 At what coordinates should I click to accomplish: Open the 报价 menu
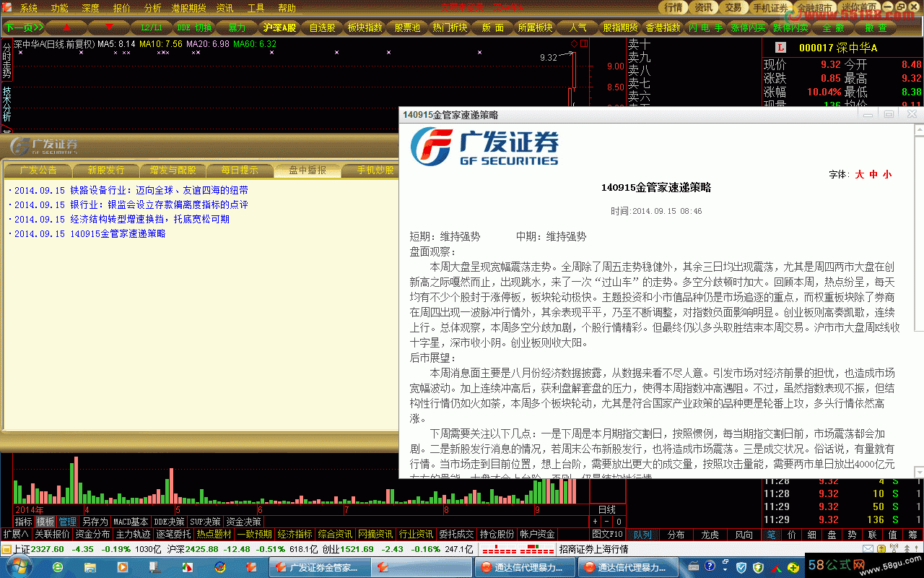pos(122,8)
